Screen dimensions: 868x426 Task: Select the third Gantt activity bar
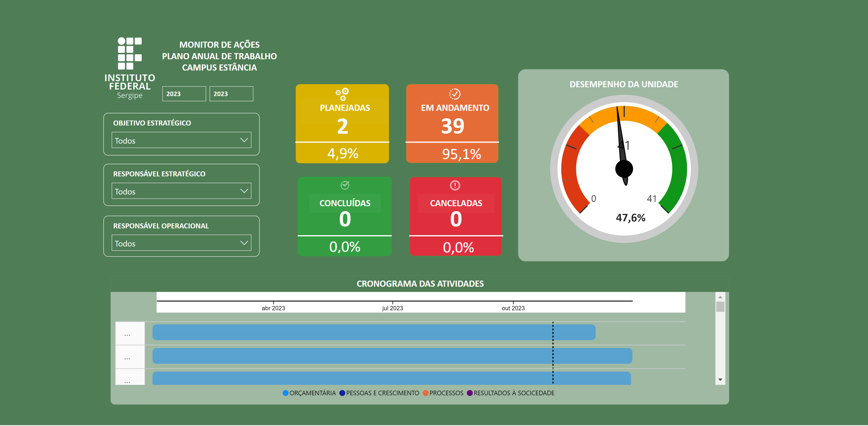[x=392, y=378]
